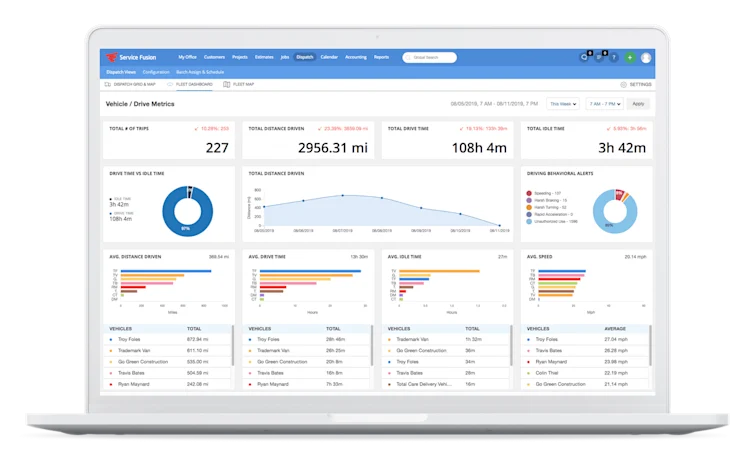The width and height of the screenshot is (750, 476).
Task: Click the Fleet Dashboard gauge icon
Action: coord(170,84)
